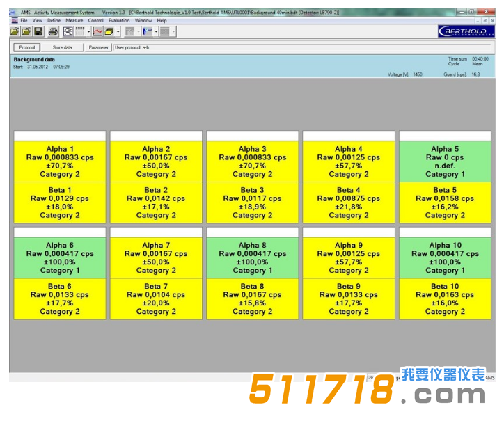504x421 pixels.
Task: Select the yellow Beta 8 result cell
Action: click(x=252, y=299)
